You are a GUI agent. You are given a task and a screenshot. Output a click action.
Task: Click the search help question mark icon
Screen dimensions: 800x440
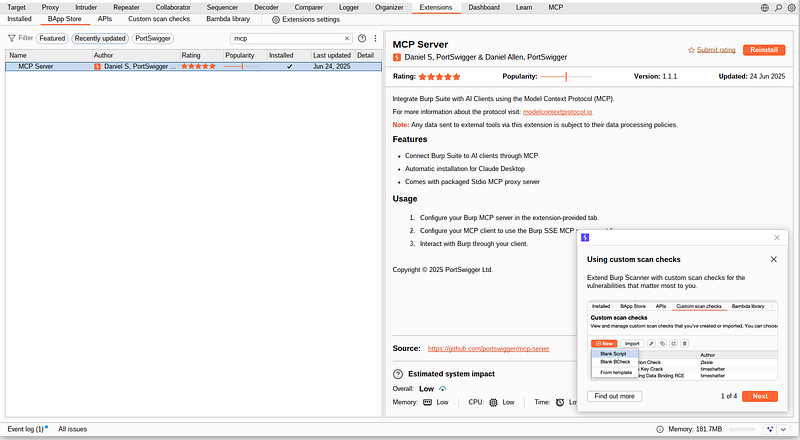coord(362,38)
